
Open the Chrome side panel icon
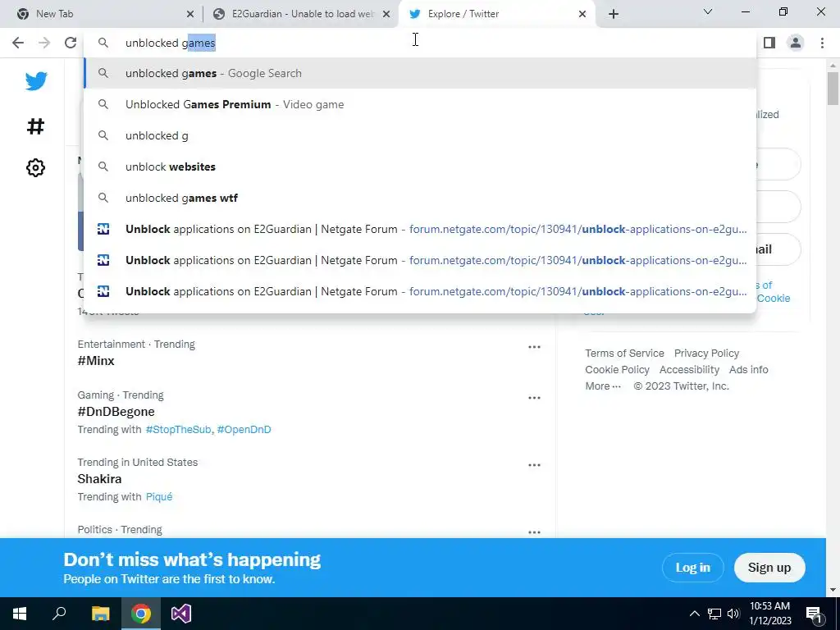pos(769,43)
